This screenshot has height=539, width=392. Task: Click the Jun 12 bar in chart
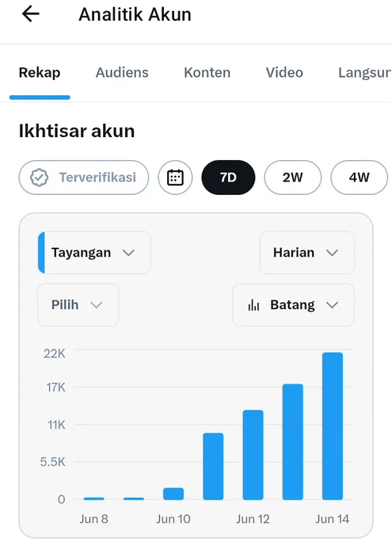(253, 455)
